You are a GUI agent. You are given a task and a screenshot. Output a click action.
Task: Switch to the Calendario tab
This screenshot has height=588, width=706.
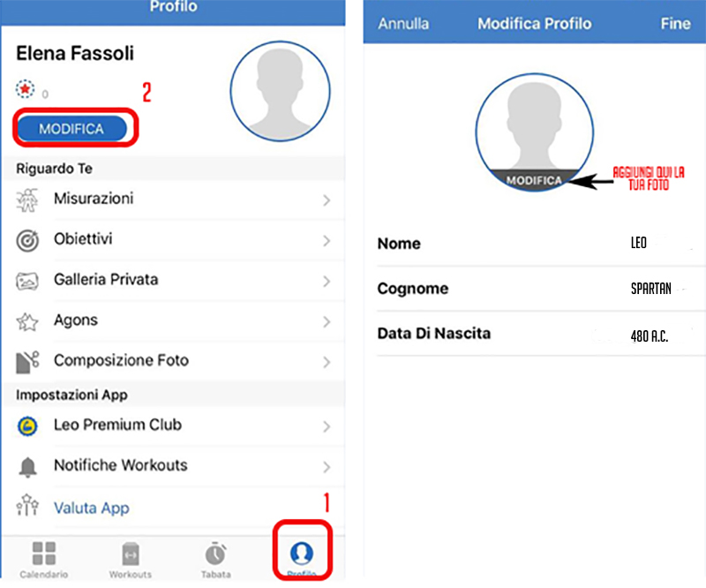(43, 560)
